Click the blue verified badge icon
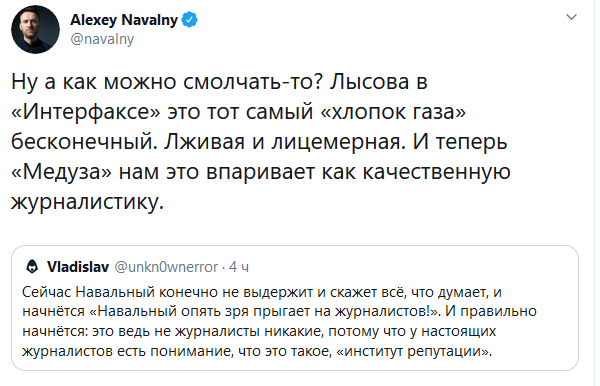 click(x=189, y=20)
